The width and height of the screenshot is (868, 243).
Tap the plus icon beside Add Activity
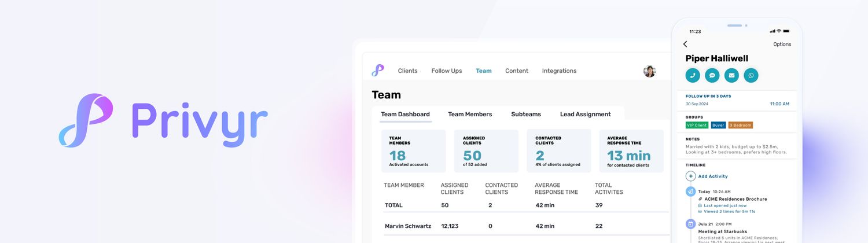pos(690,176)
